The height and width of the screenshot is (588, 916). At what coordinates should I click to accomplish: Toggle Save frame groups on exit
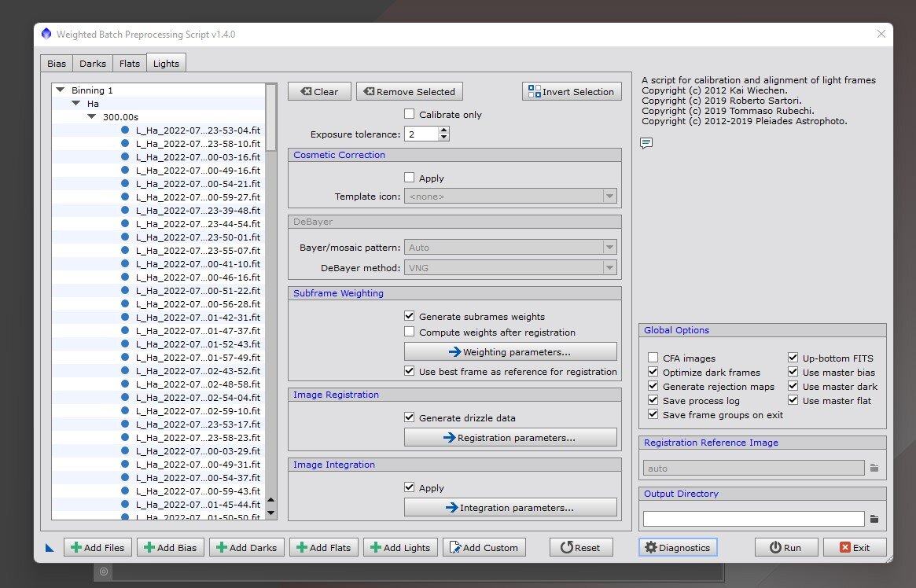653,414
